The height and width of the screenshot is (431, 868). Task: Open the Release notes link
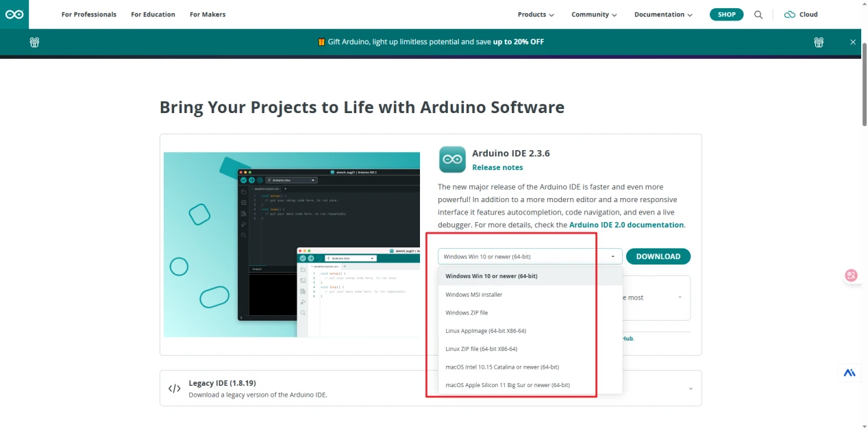click(497, 167)
